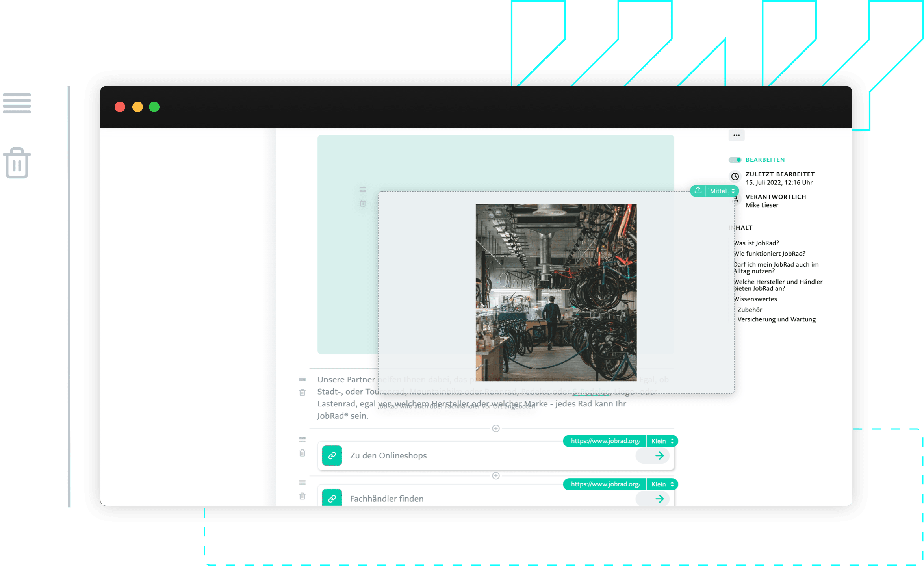This screenshot has height=566, width=924.
Task: Click the red close window dot
Action: point(120,107)
